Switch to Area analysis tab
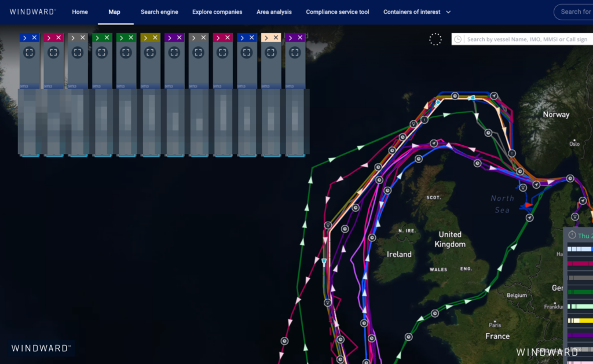 (274, 12)
